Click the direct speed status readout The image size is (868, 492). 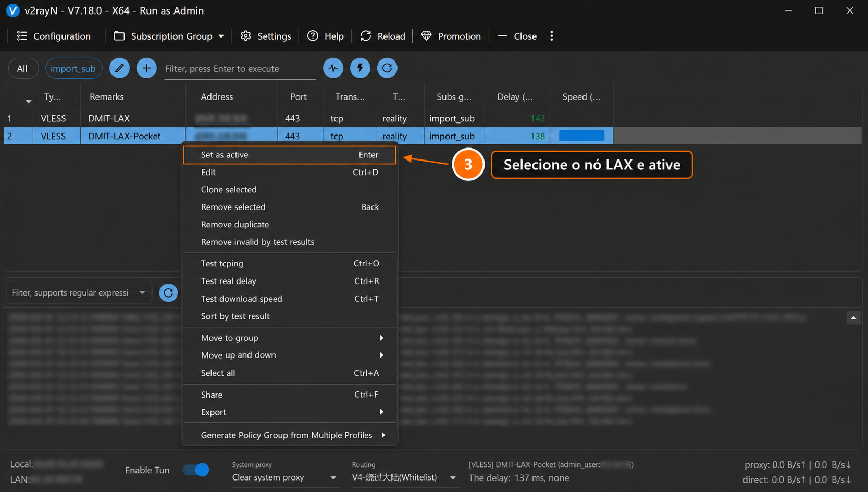[797, 479]
